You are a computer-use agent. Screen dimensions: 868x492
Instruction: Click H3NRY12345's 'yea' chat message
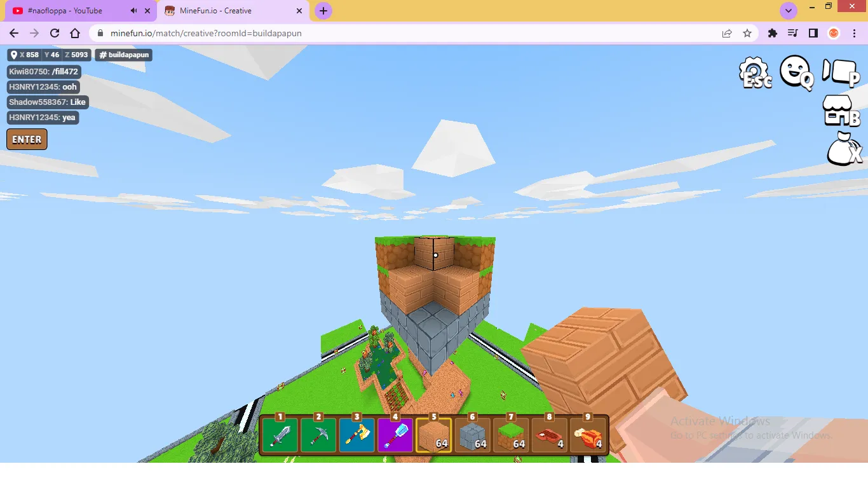tap(42, 118)
